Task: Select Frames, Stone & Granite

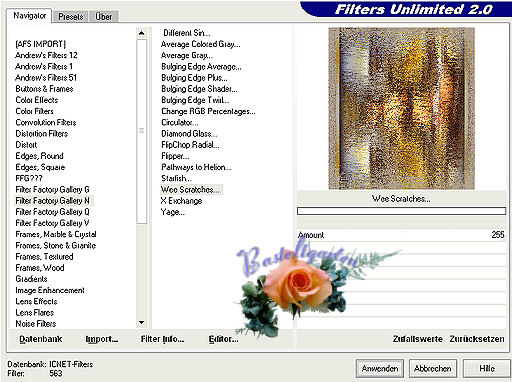Action: 55,245
